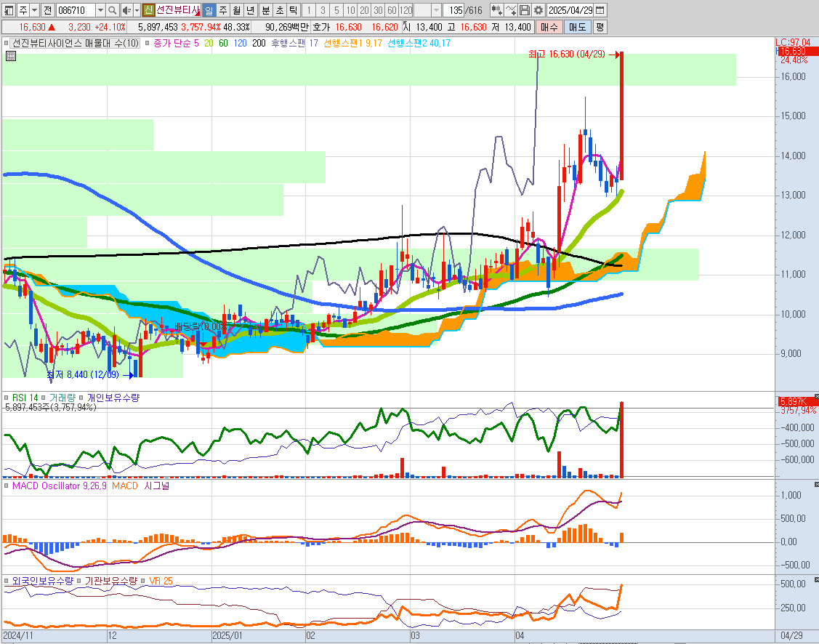Click the 120-day moving average legend
Viewport: 819px width, 644px height.
coord(241,44)
